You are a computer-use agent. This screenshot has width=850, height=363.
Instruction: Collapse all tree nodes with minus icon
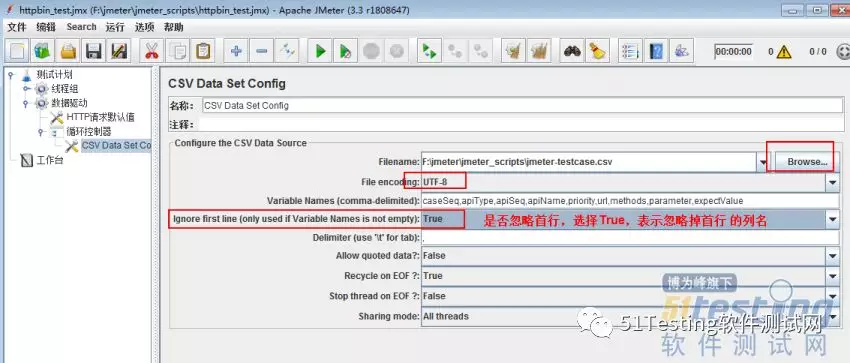pyautogui.click(x=261, y=51)
